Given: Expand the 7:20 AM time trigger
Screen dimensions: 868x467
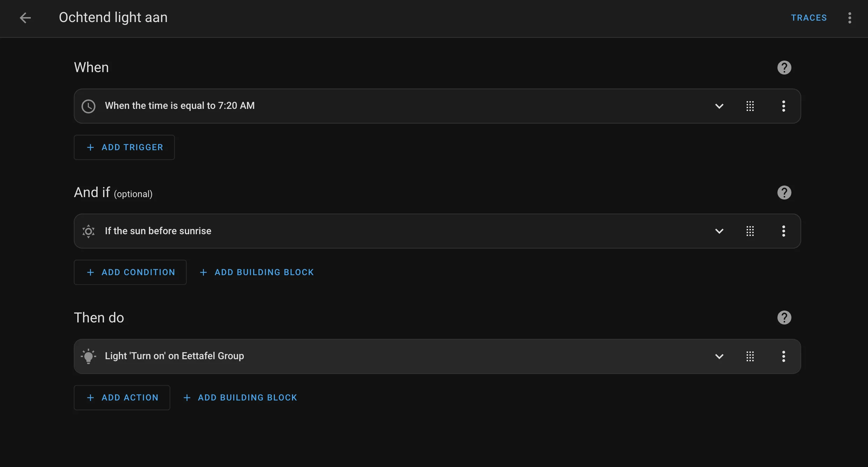Looking at the screenshot, I should pos(719,106).
